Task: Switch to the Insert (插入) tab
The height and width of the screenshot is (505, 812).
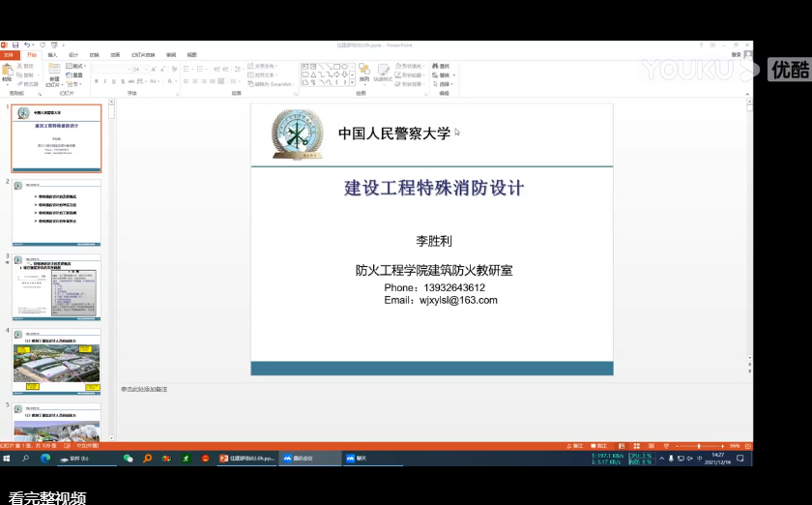Action: point(52,54)
